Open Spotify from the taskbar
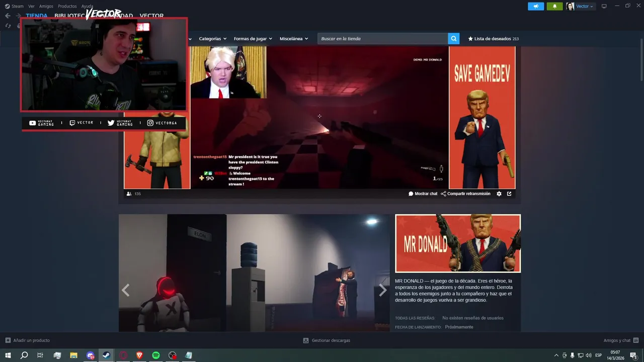Image resolution: width=644 pixels, height=362 pixels. tap(156, 355)
